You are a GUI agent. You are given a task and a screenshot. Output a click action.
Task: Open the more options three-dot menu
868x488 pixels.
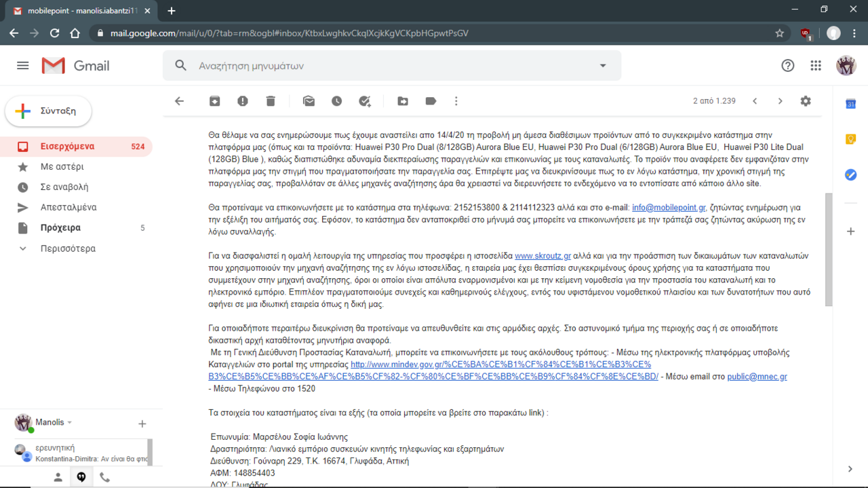coord(456,101)
